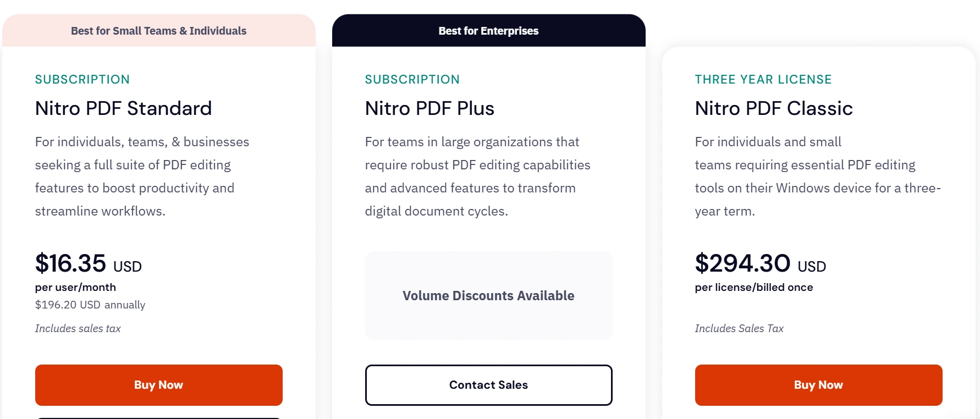The width and height of the screenshot is (980, 419).
Task: Click the $196.20 USD annually text
Action: (x=90, y=305)
